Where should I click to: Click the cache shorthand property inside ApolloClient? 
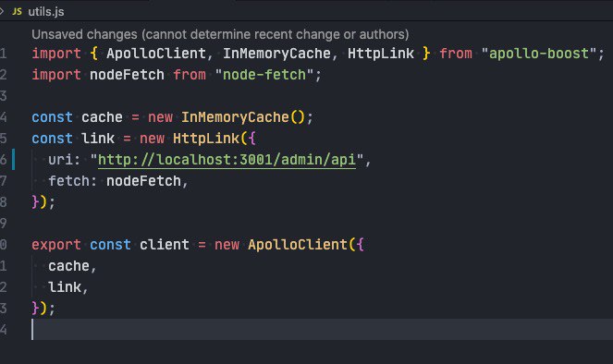tap(68, 266)
